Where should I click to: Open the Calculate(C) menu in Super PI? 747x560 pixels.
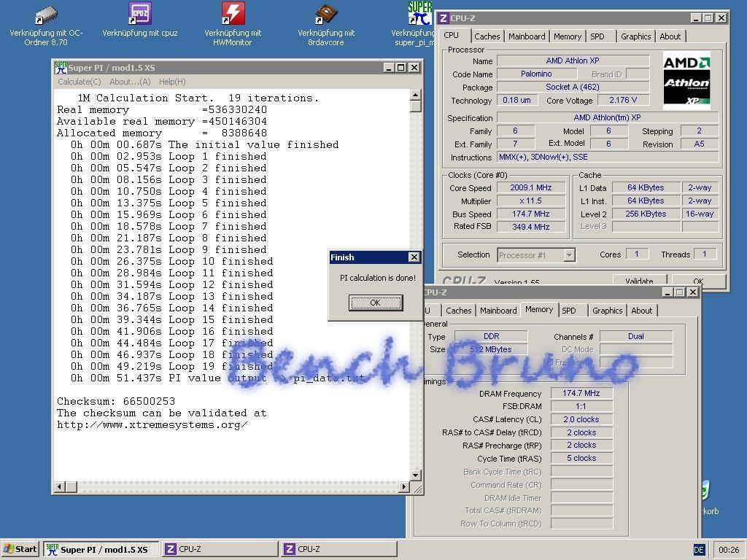79,82
